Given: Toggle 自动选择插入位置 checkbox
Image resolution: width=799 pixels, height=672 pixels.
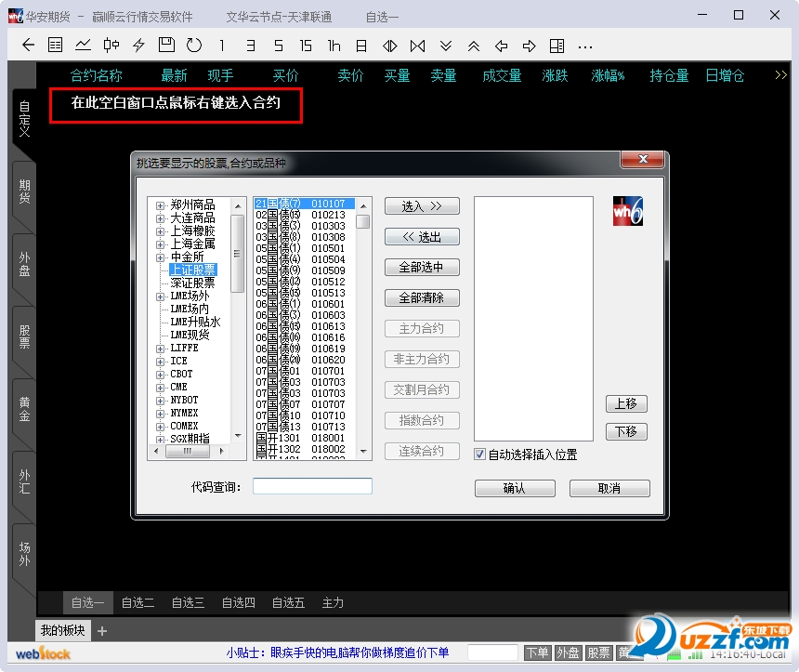Looking at the screenshot, I should pos(479,454).
